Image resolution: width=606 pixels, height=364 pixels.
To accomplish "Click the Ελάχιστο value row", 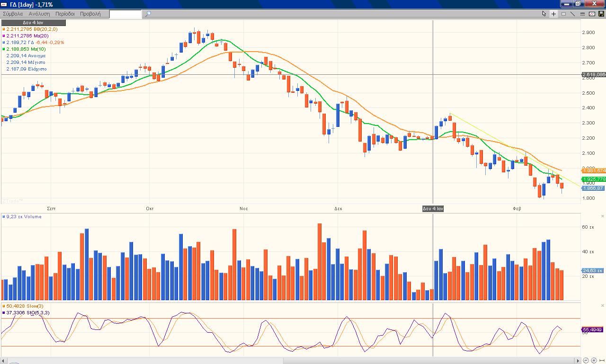I will tap(27, 69).
